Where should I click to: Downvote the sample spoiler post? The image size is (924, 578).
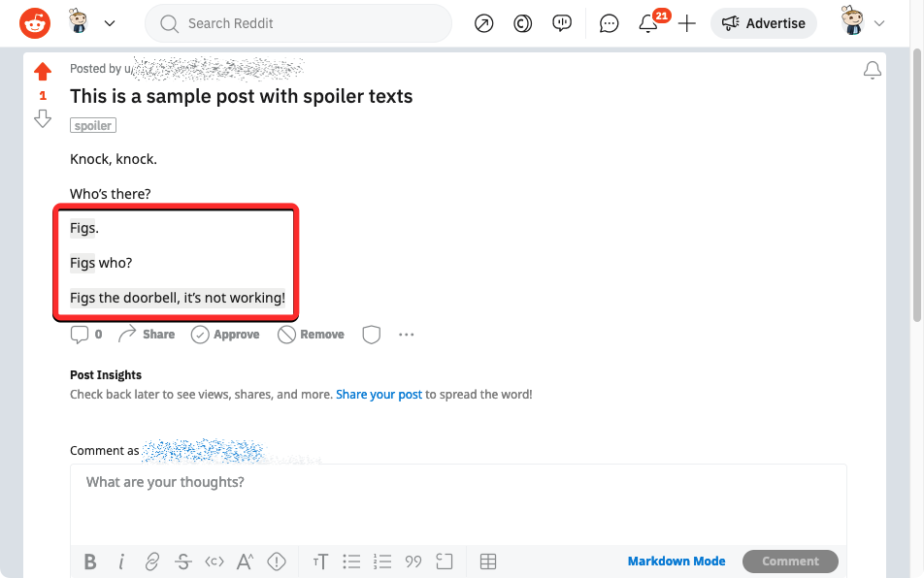coord(43,118)
